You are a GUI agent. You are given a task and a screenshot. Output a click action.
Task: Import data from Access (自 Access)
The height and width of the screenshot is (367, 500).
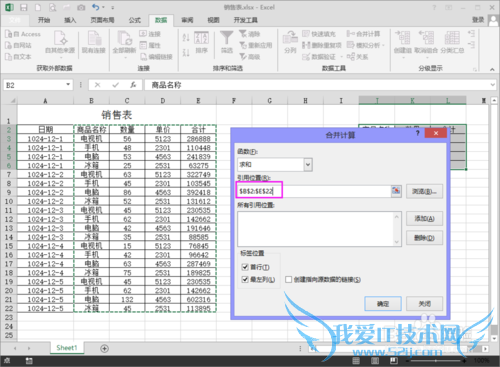[23, 34]
